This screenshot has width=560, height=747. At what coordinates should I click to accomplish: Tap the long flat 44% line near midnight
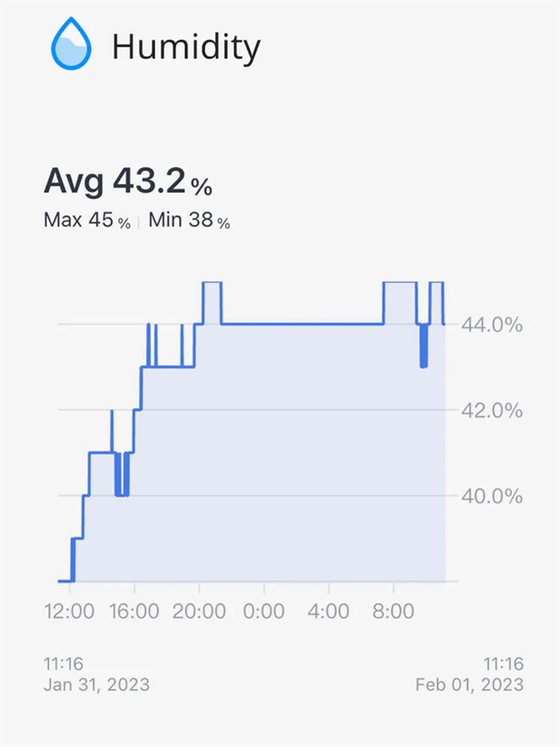click(302, 324)
